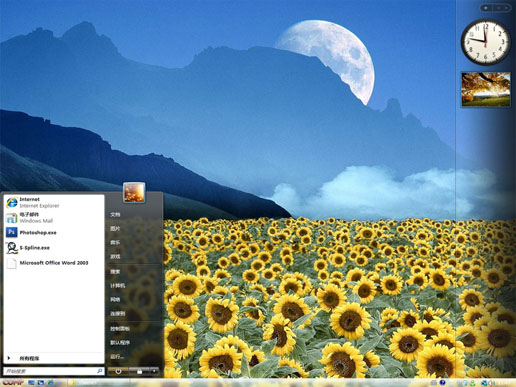This screenshot has height=387, width=516.
Task: Open Microsoft Office Word 2003
Action: pos(53,263)
